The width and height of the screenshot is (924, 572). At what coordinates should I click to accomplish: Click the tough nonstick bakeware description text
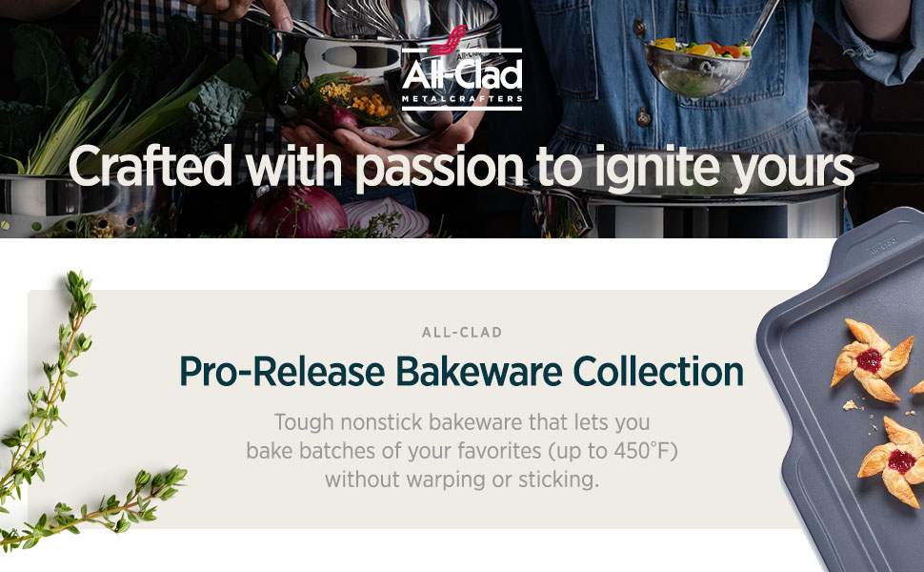(461, 451)
